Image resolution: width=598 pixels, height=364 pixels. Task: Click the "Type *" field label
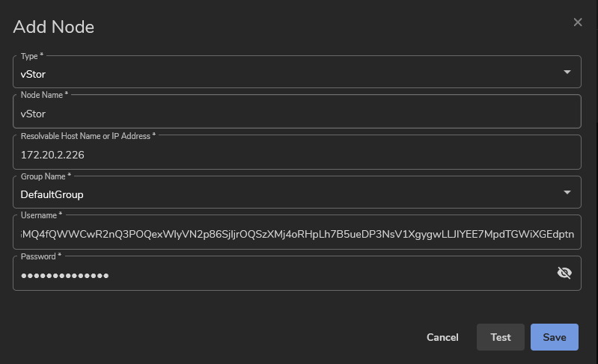tap(31, 55)
